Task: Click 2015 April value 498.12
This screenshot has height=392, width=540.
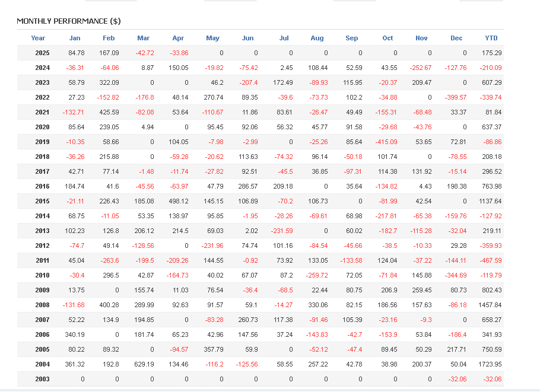Action: 178,201
